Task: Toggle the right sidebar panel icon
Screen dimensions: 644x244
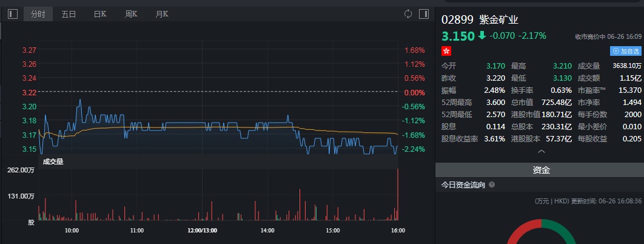Action: 423,13
